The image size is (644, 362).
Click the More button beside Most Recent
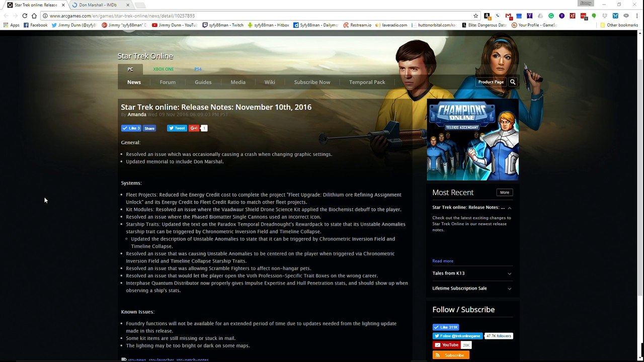(x=505, y=193)
